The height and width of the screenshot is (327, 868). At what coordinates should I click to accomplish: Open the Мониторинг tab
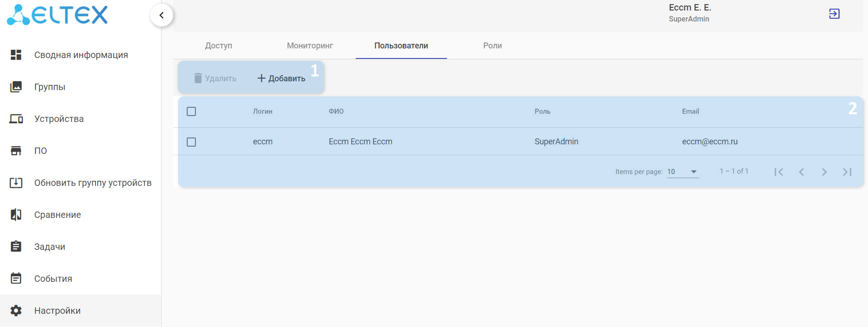[x=310, y=46]
